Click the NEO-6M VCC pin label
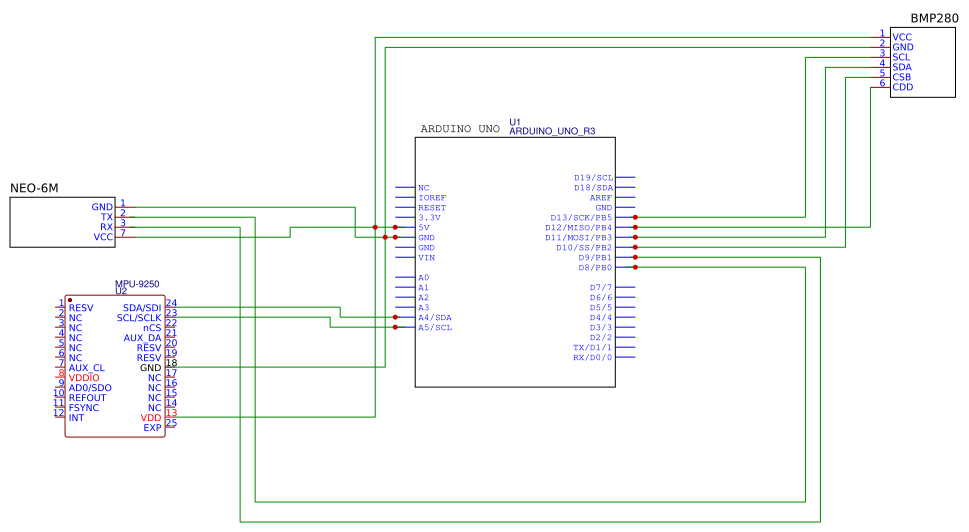Image resolution: width=969 pixels, height=532 pixels. tap(103, 237)
